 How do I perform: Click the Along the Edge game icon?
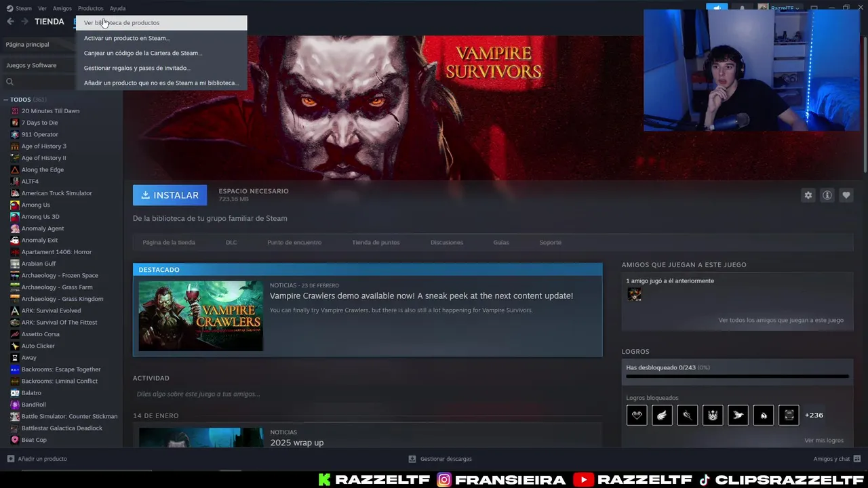click(15, 169)
